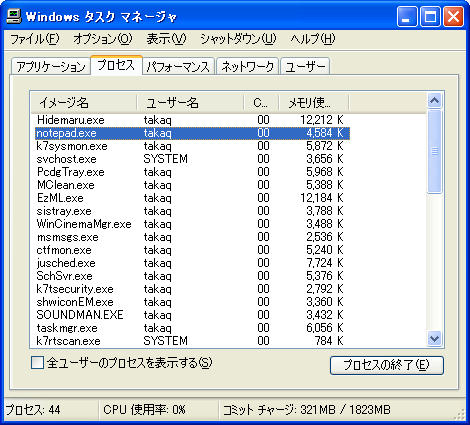Click the scrollbar down arrow
This screenshot has height=425, width=470.
pyautogui.click(x=434, y=339)
